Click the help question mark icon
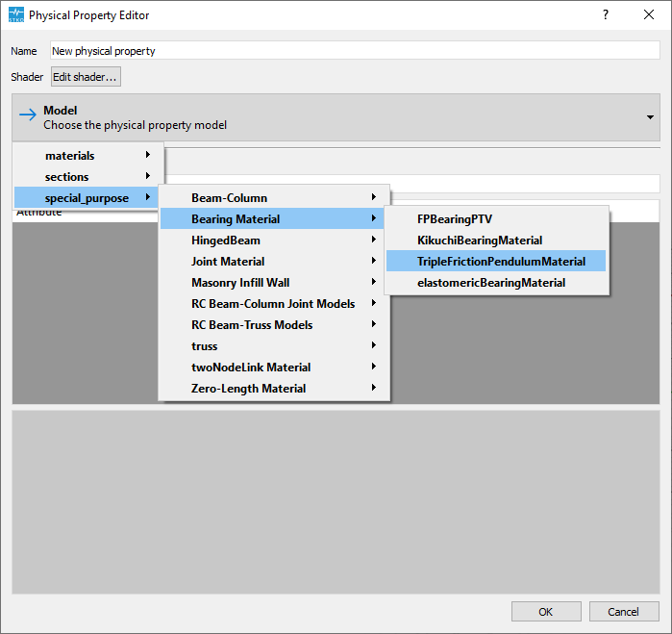The image size is (672, 634). point(605,14)
